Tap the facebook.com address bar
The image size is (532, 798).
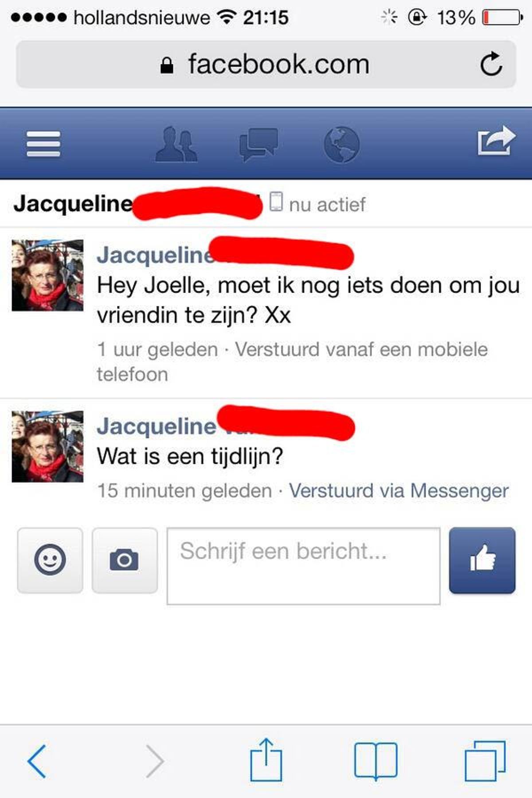pyautogui.click(x=266, y=64)
